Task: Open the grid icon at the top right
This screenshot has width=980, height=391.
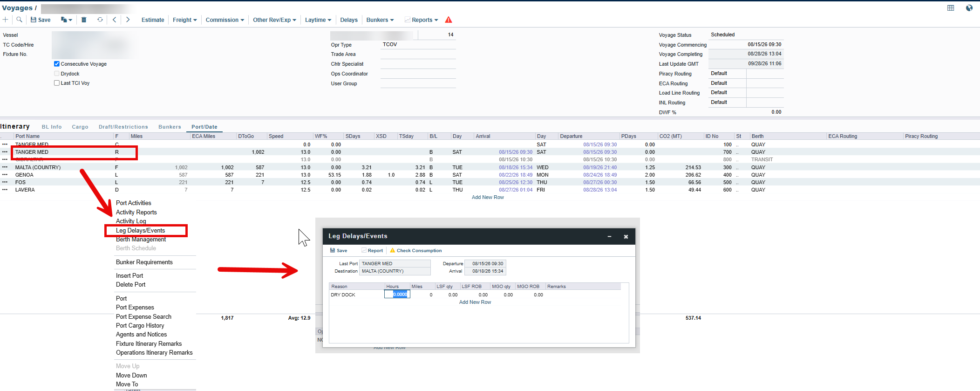Action: pyautogui.click(x=951, y=8)
